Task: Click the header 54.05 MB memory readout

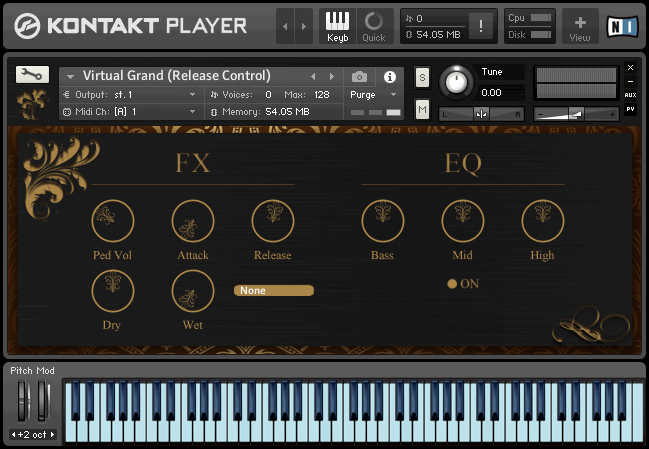Action: tap(438, 35)
